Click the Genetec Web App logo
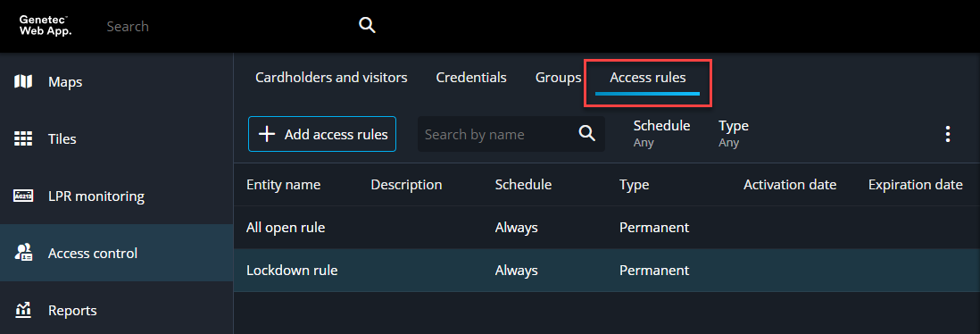980x334 pixels. pos(45,26)
